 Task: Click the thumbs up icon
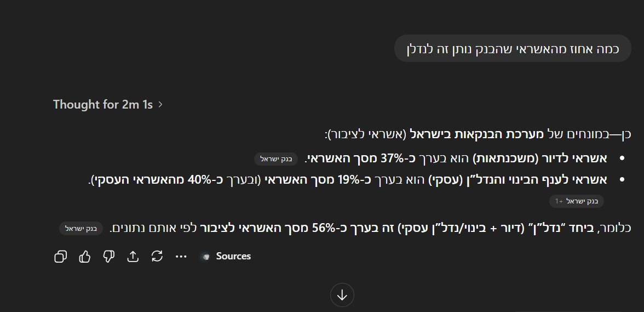click(84, 256)
